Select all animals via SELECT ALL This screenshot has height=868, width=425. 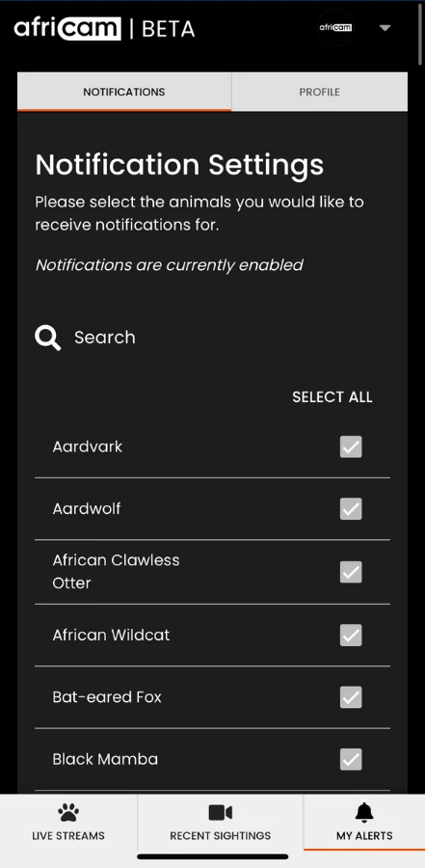pos(332,397)
